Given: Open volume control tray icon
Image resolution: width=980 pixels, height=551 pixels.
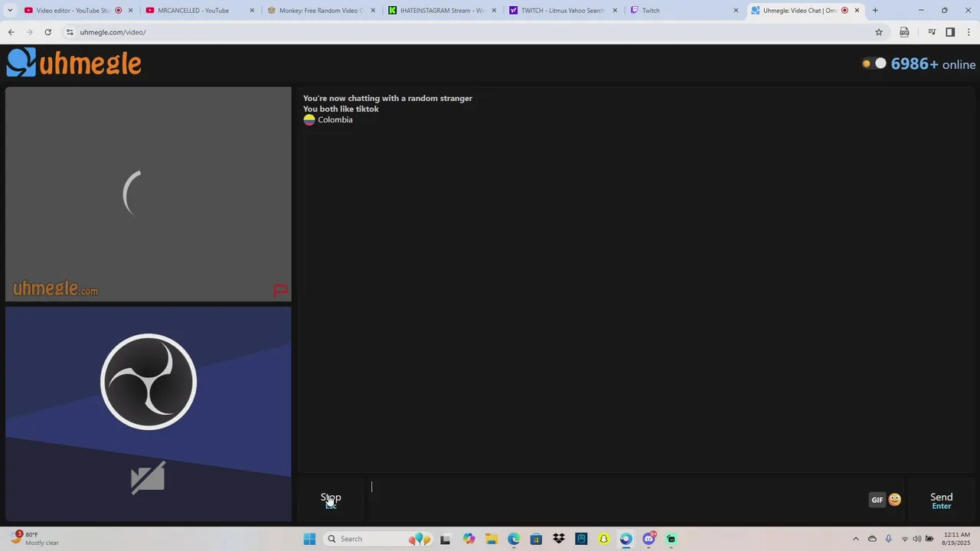Looking at the screenshot, I should coord(917,539).
